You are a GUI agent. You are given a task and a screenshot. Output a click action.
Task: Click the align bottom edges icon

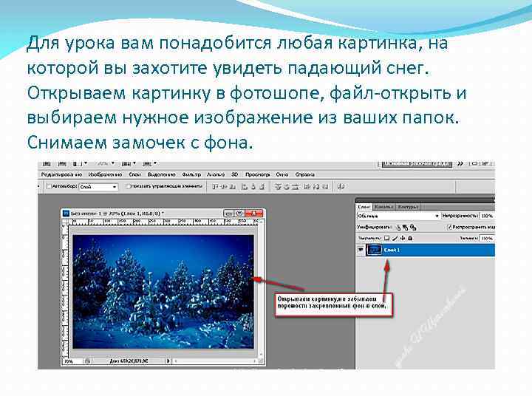tap(233, 187)
